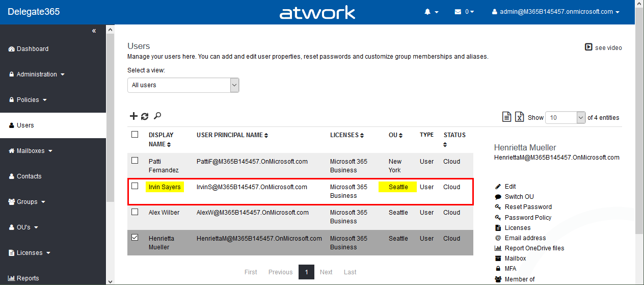Viewport: 644px width, 285px height.
Task: Click the see video link
Action: point(604,47)
